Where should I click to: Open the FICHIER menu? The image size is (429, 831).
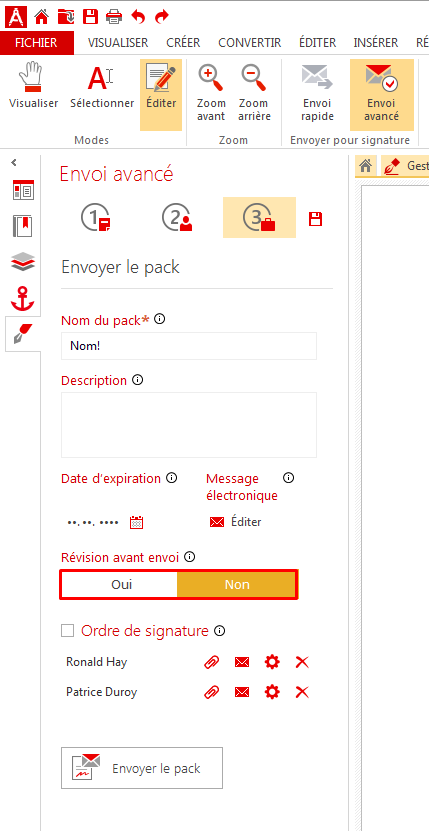point(36,43)
